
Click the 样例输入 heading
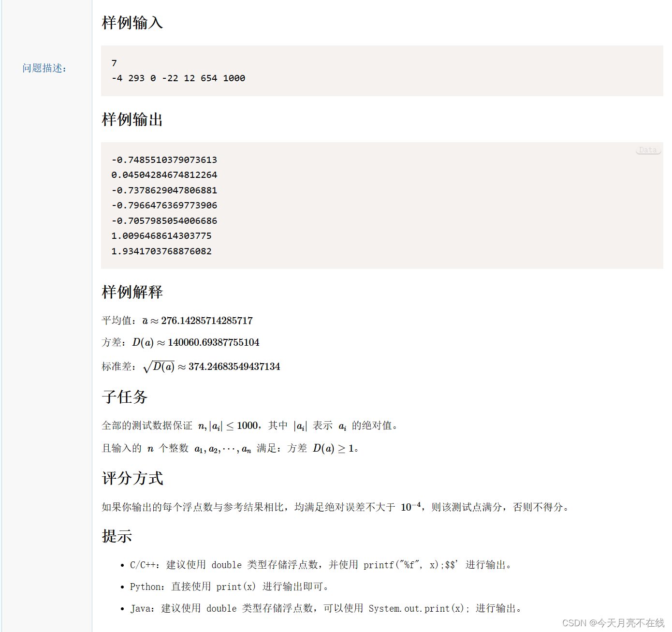[x=132, y=23]
